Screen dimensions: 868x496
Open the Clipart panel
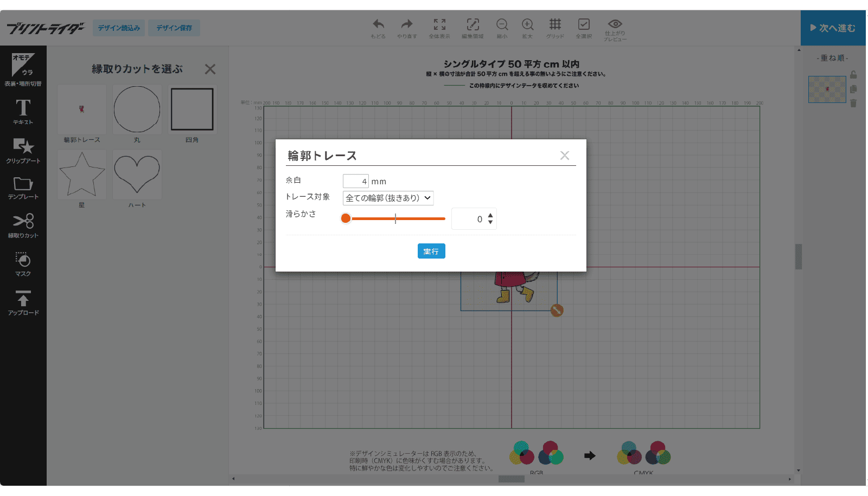(x=23, y=150)
